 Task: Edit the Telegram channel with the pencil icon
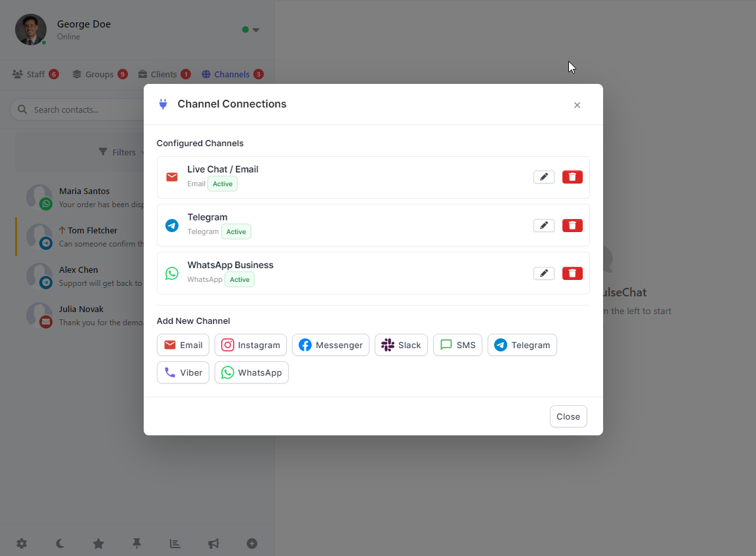pyautogui.click(x=543, y=225)
